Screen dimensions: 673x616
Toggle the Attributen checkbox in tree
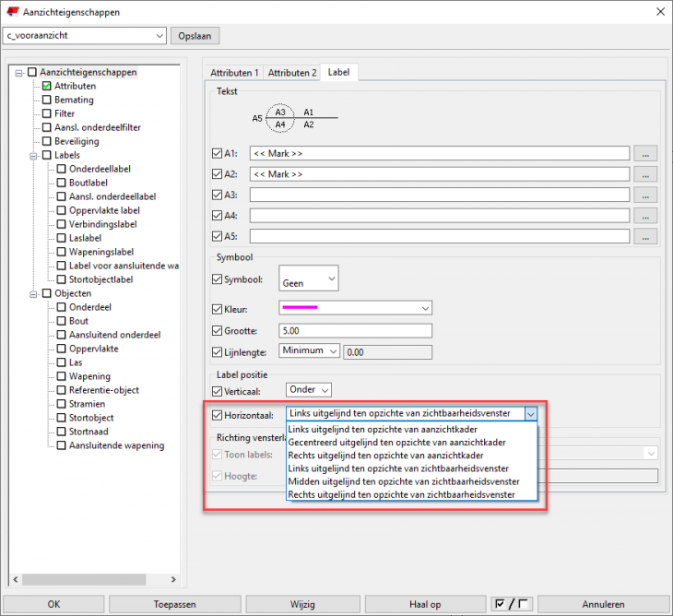point(47,87)
